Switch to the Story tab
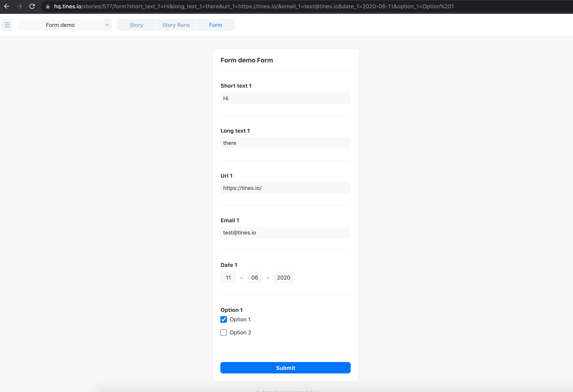The width and height of the screenshot is (573, 392). [x=136, y=25]
